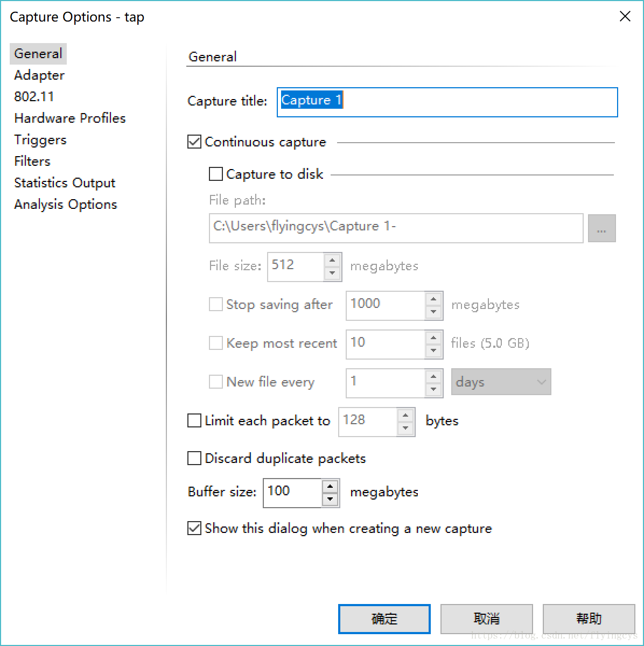Open the Hardware Profiles page
Screen dimensions: 644x646
[x=70, y=118]
